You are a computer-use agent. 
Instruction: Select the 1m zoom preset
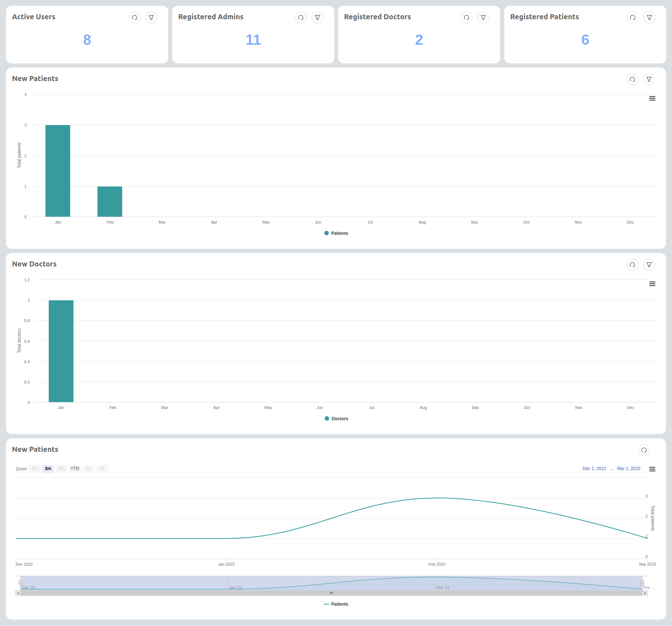click(x=34, y=469)
